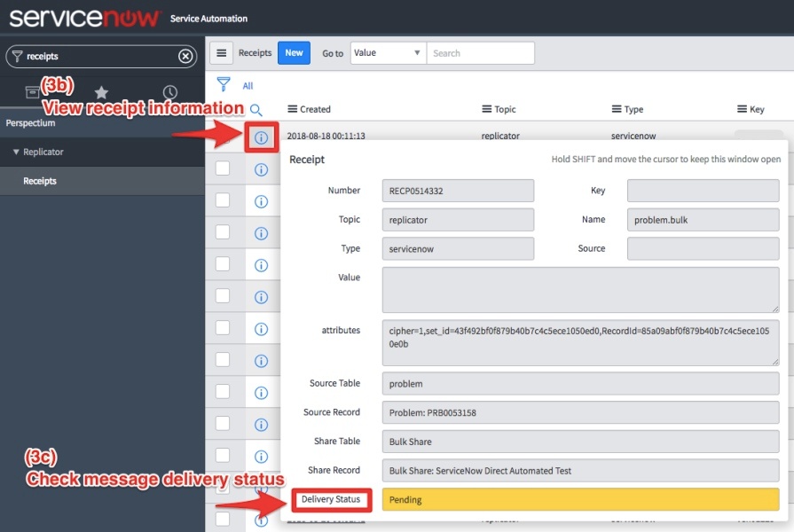Screen dimensions: 794x532
Task: Open the Type column options icon
Action: tap(617, 109)
